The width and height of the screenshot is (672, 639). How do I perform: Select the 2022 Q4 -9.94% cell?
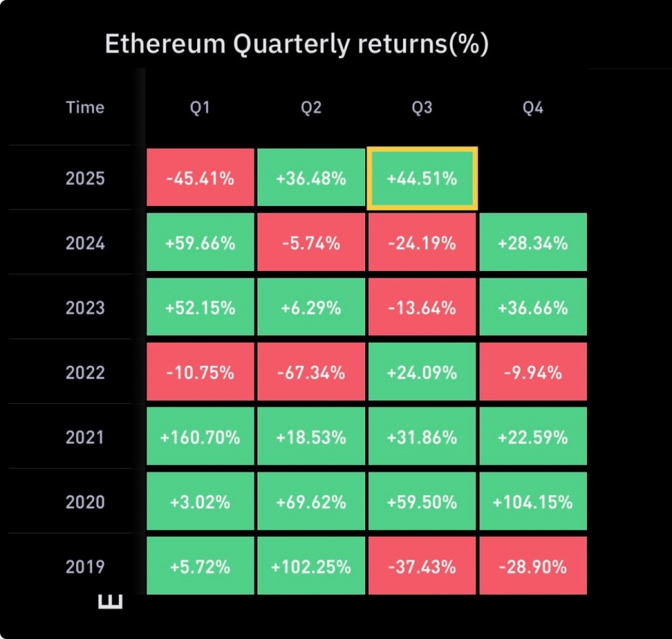(x=533, y=372)
